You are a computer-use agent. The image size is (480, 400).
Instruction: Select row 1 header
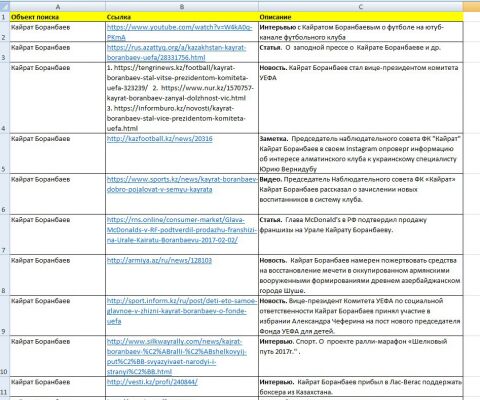[x=5, y=17]
